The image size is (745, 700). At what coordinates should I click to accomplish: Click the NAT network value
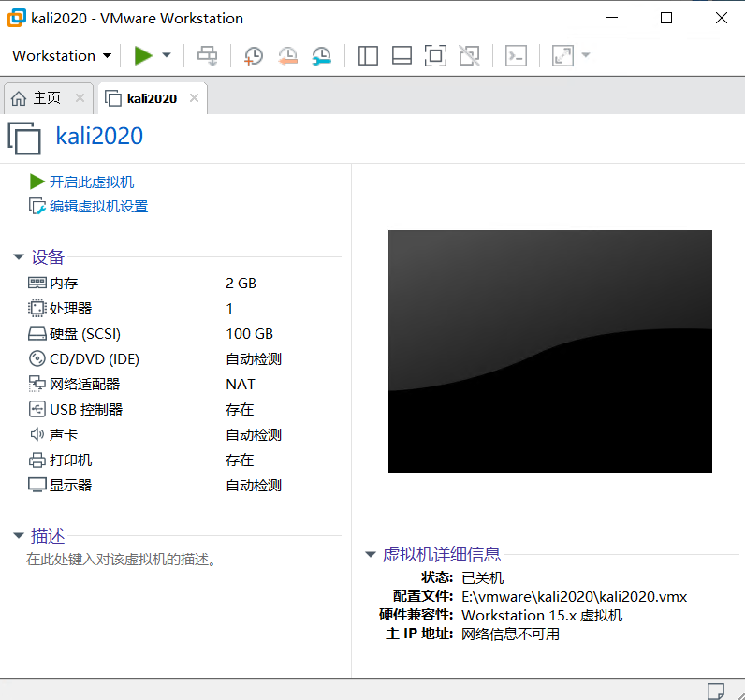click(241, 384)
